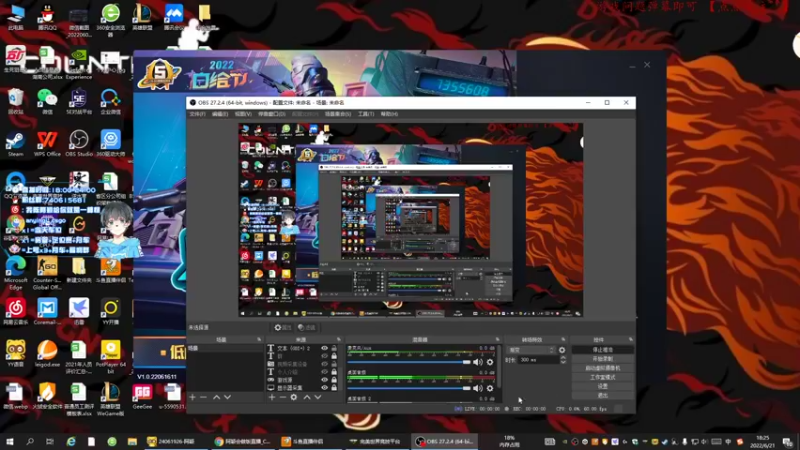
Task: Click 退出 exit button in controls
Action: [x=603, y=395]
